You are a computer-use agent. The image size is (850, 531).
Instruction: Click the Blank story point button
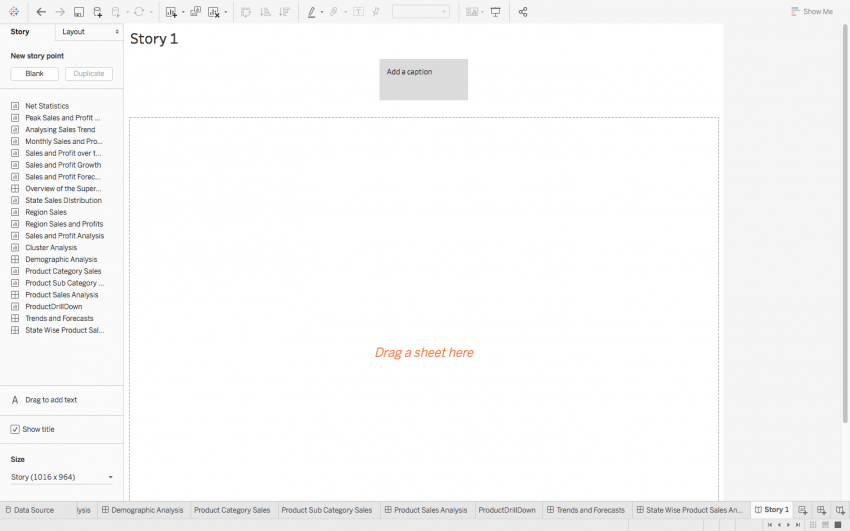coord(34,74)
